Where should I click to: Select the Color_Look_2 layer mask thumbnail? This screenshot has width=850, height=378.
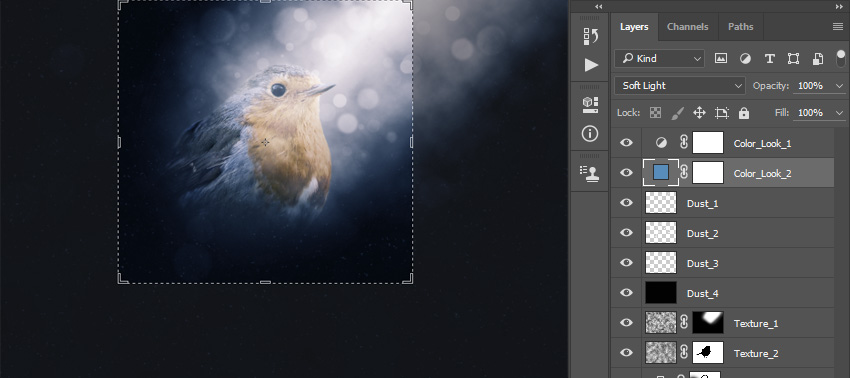[708, 172]
